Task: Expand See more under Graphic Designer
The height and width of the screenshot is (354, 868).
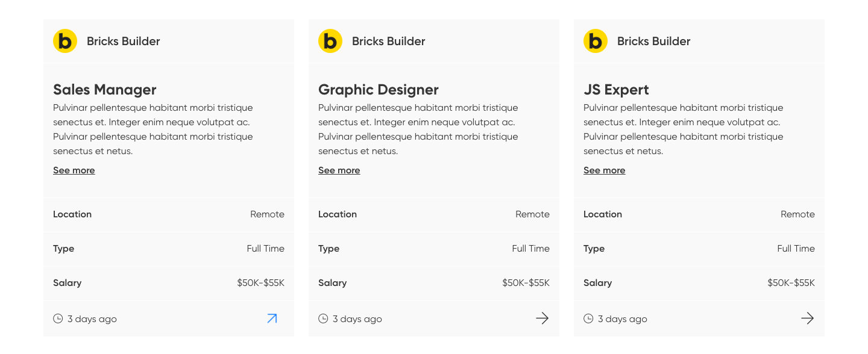Action: click(x=339, y=170)
